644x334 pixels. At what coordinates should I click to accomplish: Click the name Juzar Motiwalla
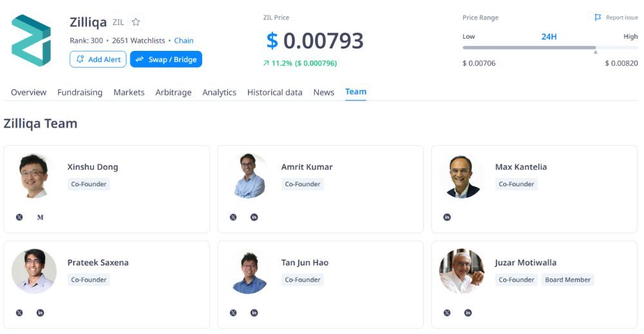coord(526,262)
